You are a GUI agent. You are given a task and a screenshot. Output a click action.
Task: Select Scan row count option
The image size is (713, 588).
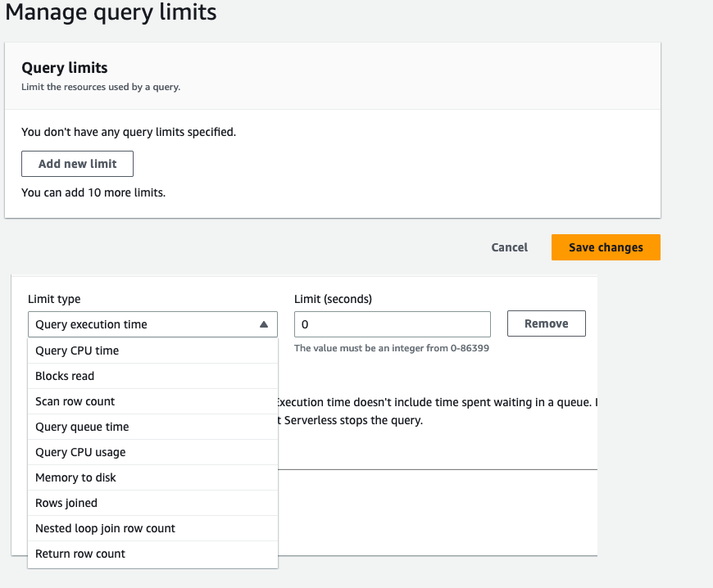pos(75,400)
